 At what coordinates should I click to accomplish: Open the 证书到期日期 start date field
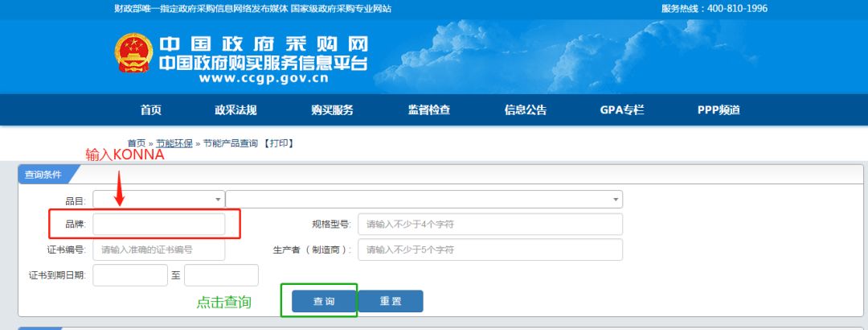point(130,275)
